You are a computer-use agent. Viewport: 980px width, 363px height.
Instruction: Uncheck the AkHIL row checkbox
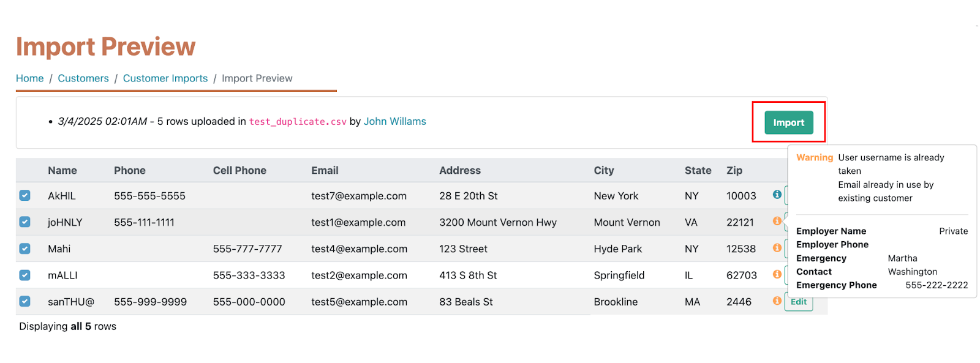click(x=24, y=195)
